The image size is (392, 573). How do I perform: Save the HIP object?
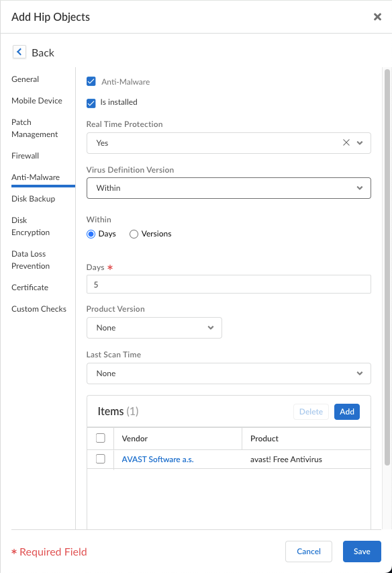362,552
